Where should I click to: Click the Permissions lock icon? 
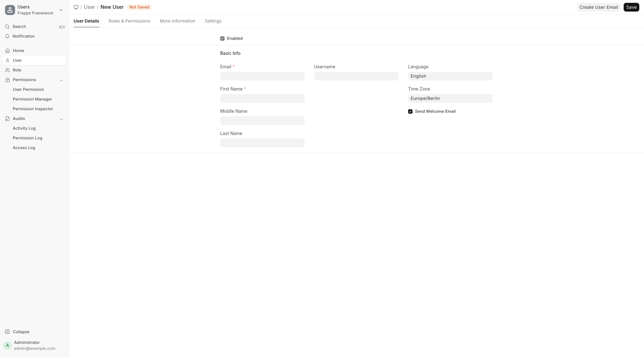[8, 80]
